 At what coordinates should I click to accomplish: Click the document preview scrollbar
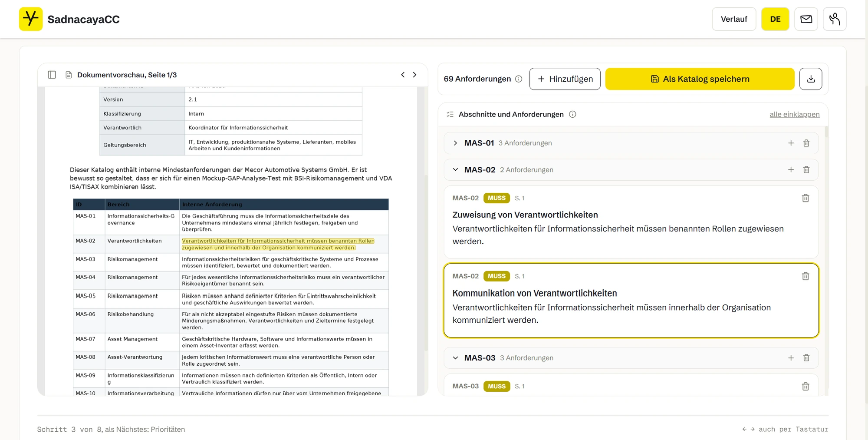tap(425, 263)
